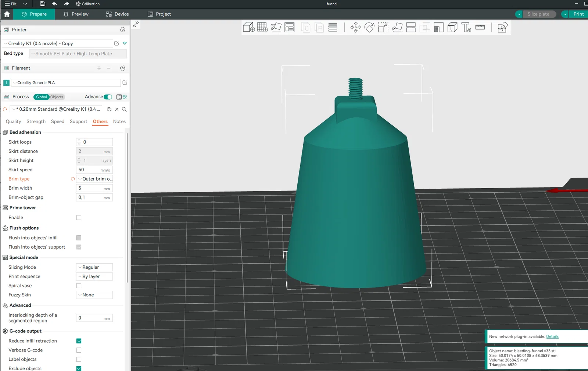Enable Verbose G-code
Screen dimensions: 588x371
click(79, 350)
